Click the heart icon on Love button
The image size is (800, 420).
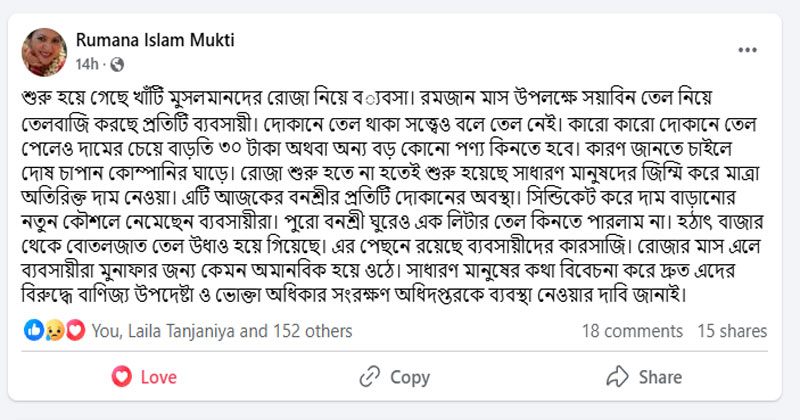coord(122,377)
